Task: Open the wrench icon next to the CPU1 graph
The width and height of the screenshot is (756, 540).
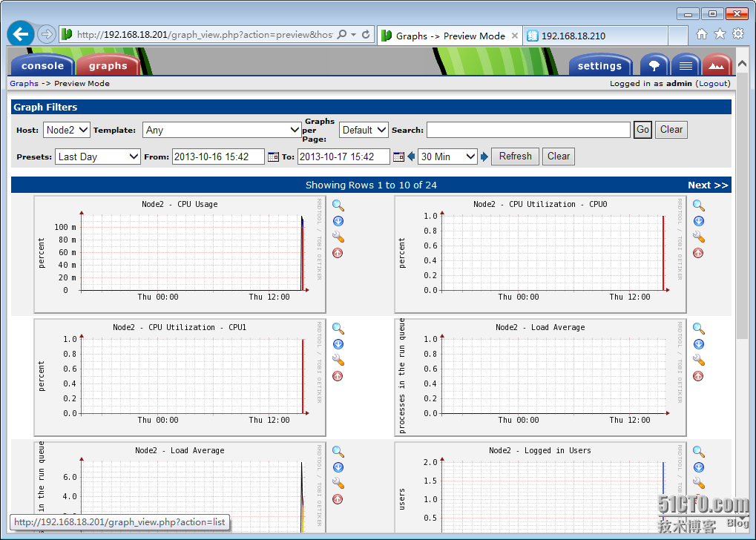Action: click(x=338, y=360)
